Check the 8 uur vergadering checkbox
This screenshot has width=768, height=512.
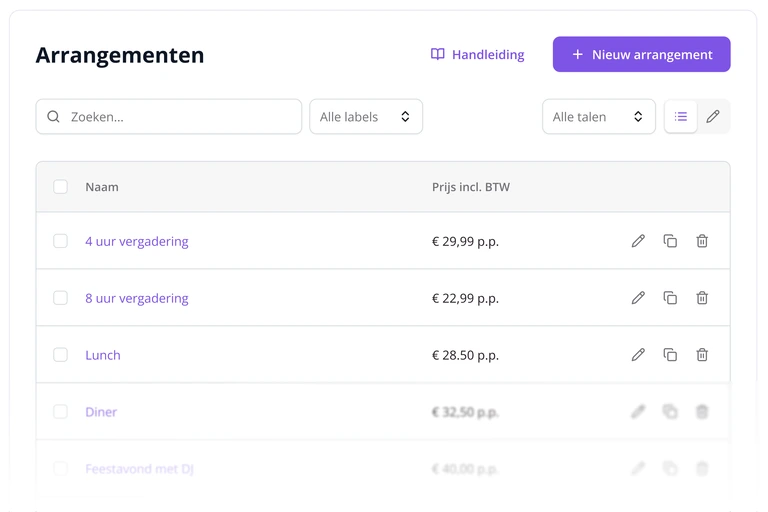point(60,298)
